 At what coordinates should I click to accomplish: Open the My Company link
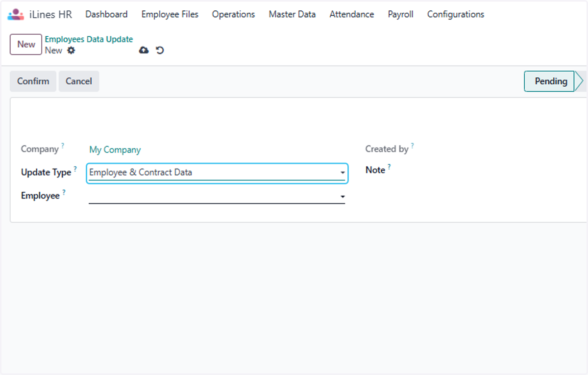click(115, 150)
